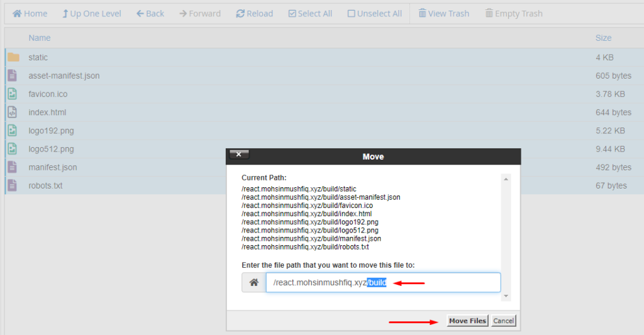
Task: Click home icon beside path field
Action: 254,282
